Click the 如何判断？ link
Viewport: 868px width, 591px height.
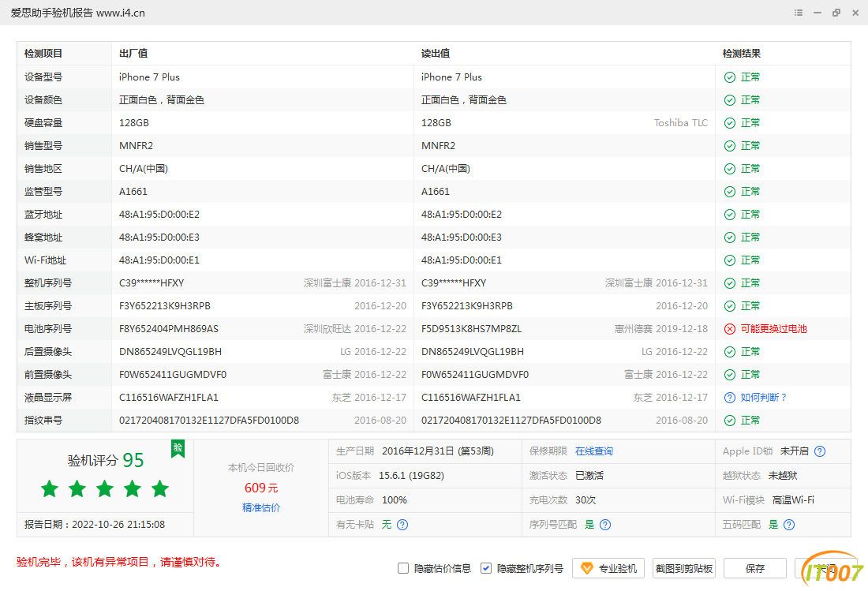(764, 398)
